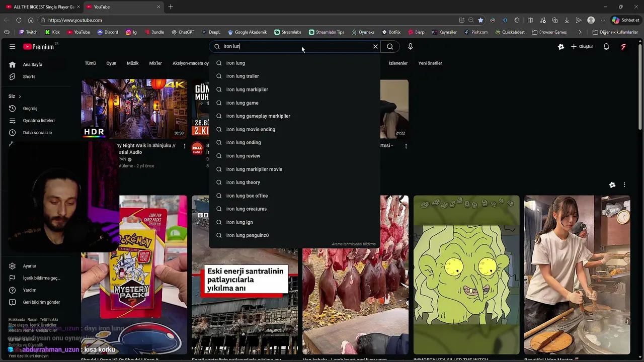This screenshot has height=362, width=644.
Task: Open options for Night Walk in Shinjuku video
Action: coord(185,146)
